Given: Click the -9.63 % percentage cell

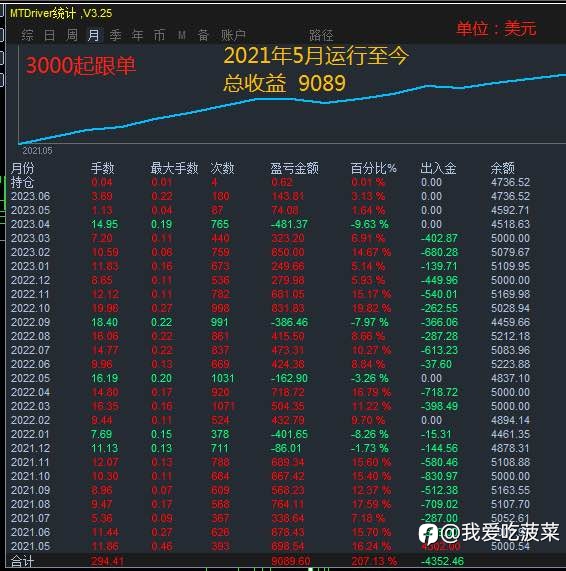Looking at the screenshot, I should click(x=369, y=224).
